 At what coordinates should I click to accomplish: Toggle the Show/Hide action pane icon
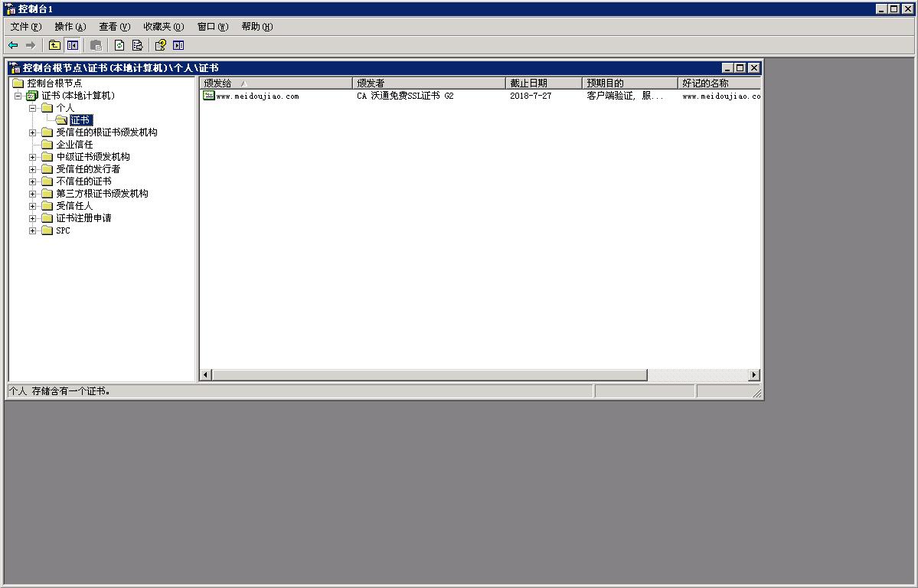pos(178,45)
